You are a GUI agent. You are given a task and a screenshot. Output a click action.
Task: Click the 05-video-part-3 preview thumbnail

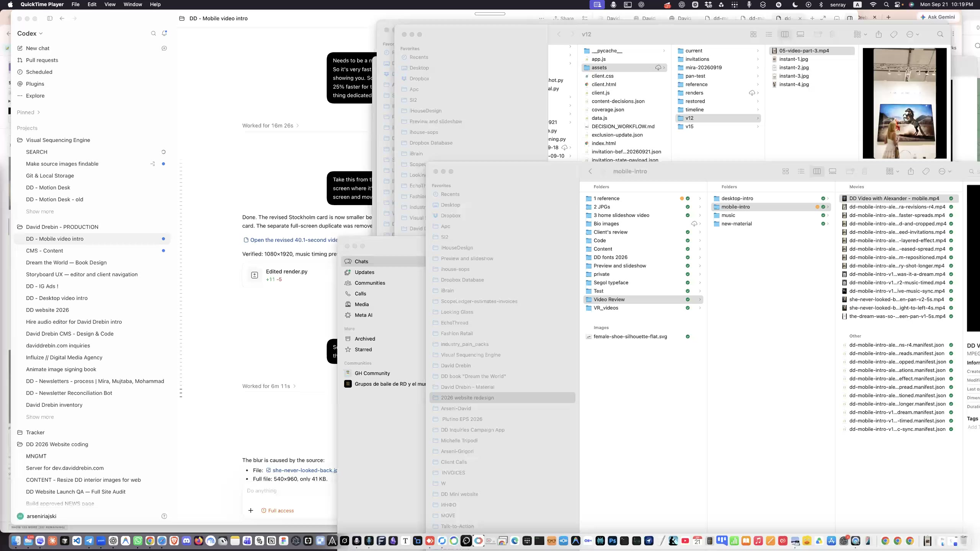pyautogui.click(x=904, y=103)
